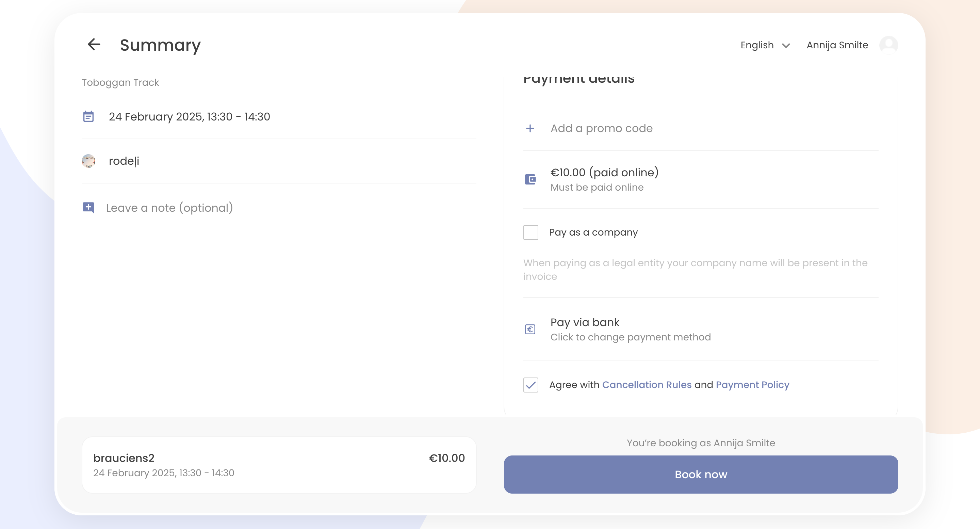
Task: Click the wallet icon beside €10.00
Action: point(530,179)
